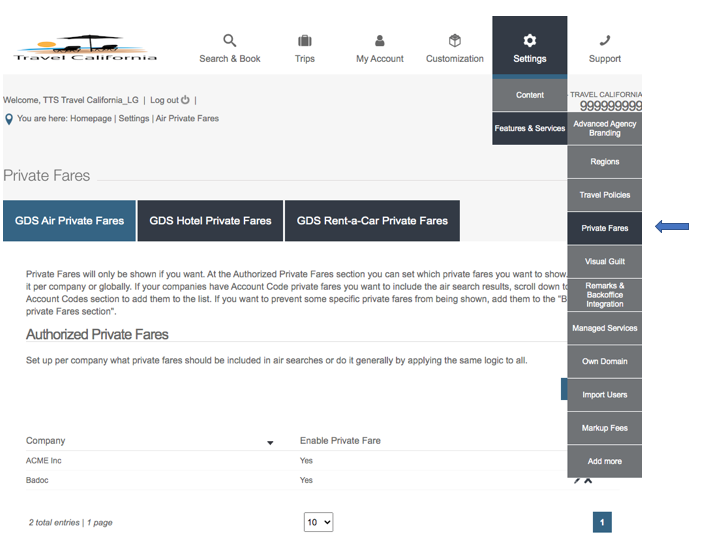
Task: Click the Settings gear icon
Action: pos(530,41)
